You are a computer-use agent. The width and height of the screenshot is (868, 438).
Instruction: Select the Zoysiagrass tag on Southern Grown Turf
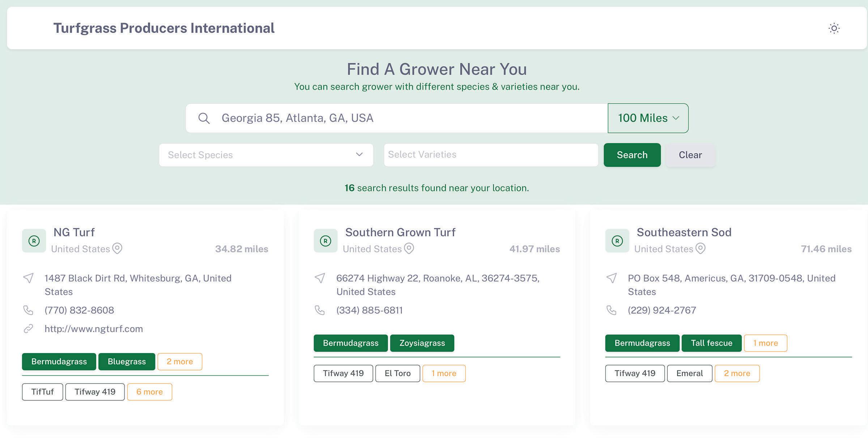(422, 343)
